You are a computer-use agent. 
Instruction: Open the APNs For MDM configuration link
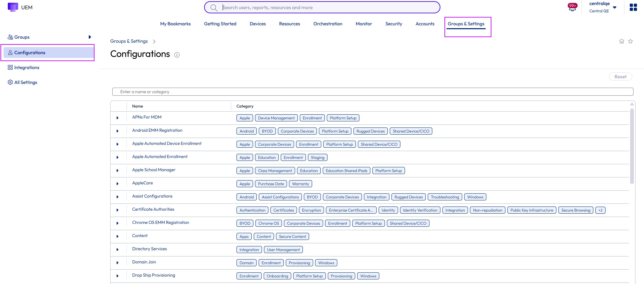[147, 117]
